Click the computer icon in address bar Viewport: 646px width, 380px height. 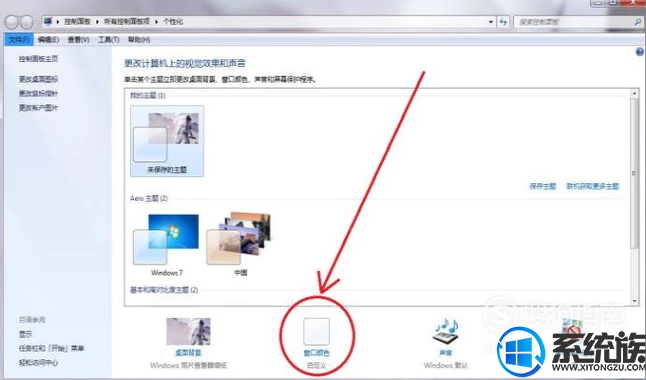[49, 21]
